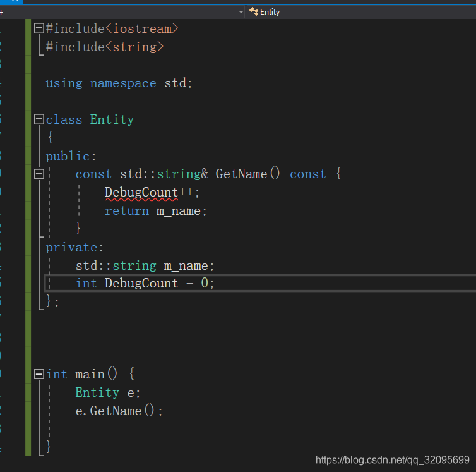Click the 'e.GetName();' call
Image resolution: width=476 pixels, height=472 pixels.
point(119,411)
